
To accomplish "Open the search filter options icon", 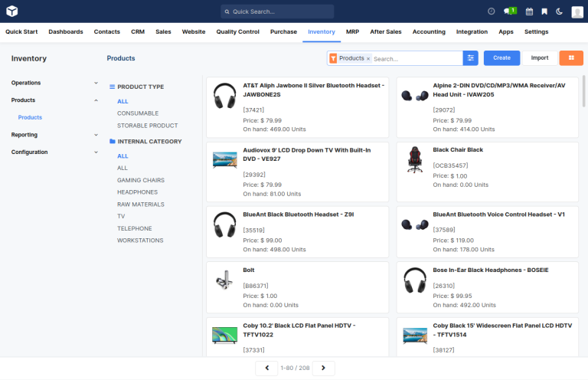I will (471, 58).
